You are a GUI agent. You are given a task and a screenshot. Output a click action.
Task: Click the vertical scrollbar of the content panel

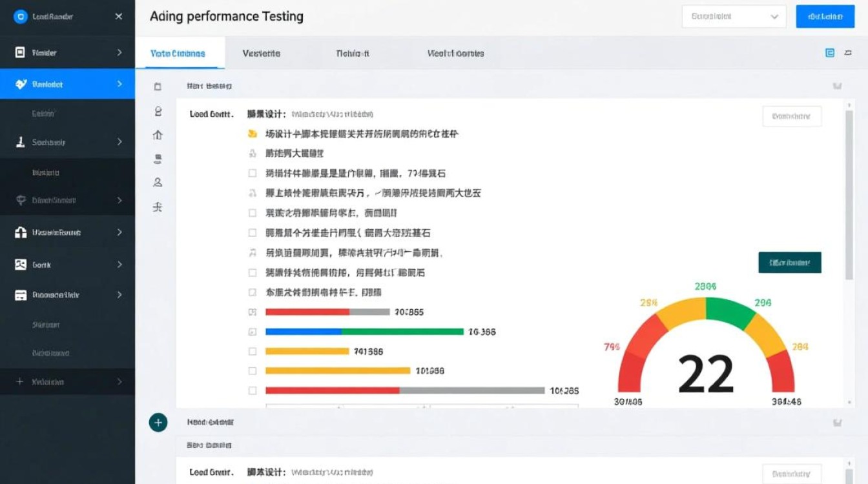(x=849, y=194)
